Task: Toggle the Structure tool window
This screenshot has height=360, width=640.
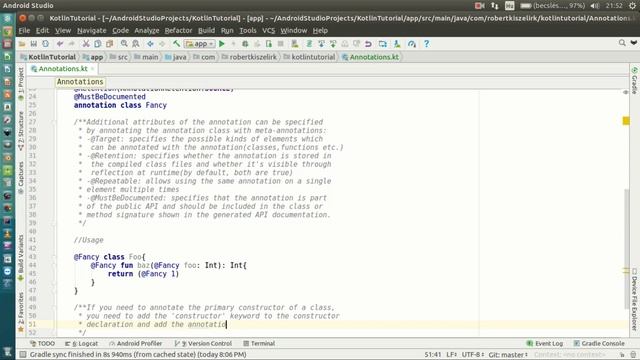Action: tap(21, 131)
